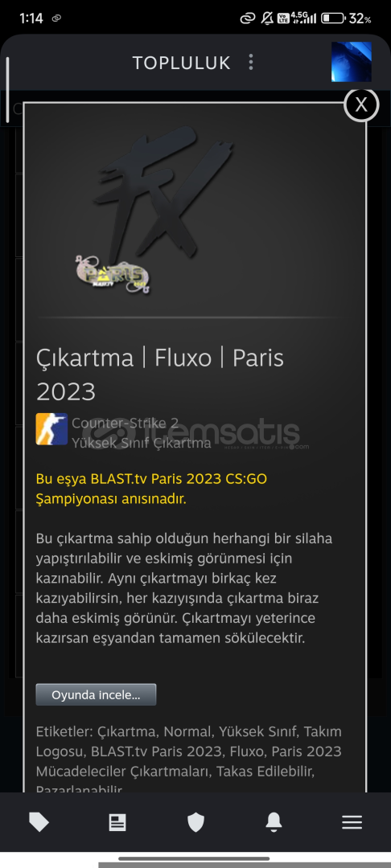Open the hamburger menu tab
The width and height of the screenshot is (391, 868).
(352, 822)
